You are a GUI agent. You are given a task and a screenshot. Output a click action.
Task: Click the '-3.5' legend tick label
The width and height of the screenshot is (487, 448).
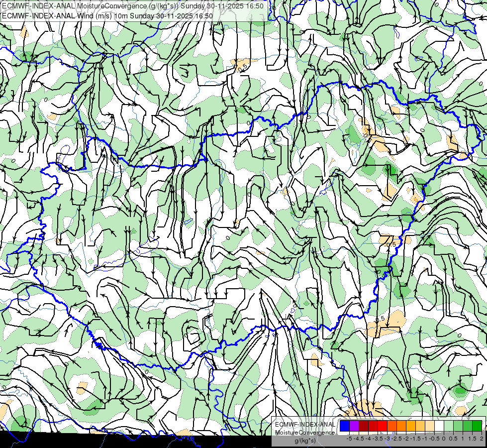[x=378, y=439]
